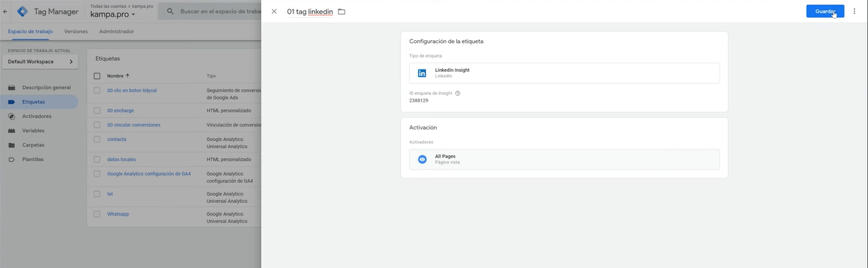Click the Descripción general sidebar icon
Screen dimensions: 868x268
click(11, 88)
